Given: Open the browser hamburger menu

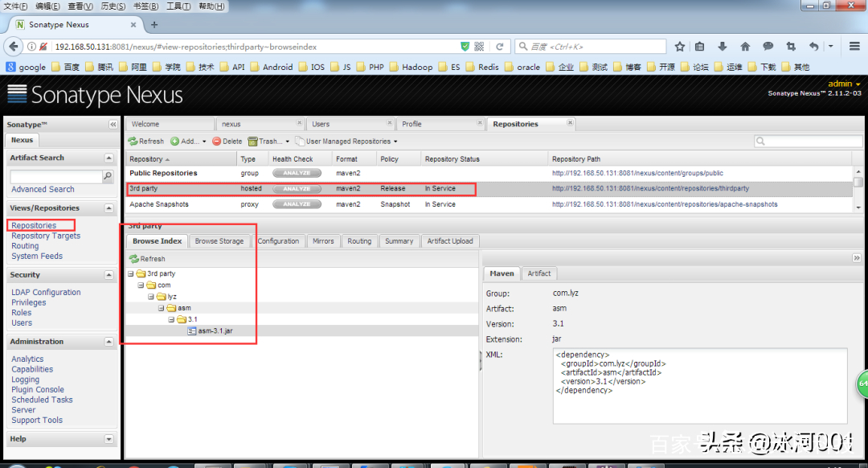Looking at the screenshot, I should coord(854,47).
